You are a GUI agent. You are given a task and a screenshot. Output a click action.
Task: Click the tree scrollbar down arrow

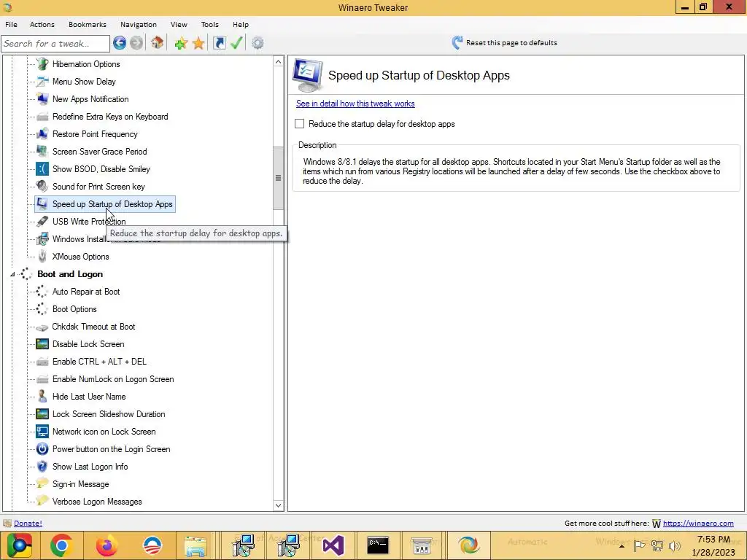pyautogui.click(x=278, y=505)
